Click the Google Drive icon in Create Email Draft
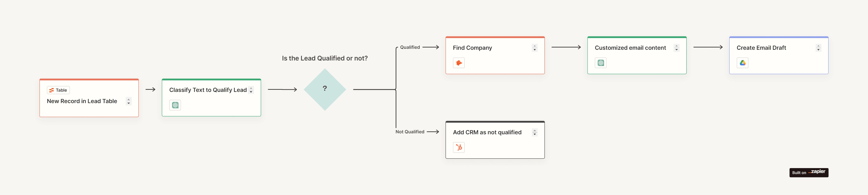This screenshot has width=868, height=195. (742, 63)
